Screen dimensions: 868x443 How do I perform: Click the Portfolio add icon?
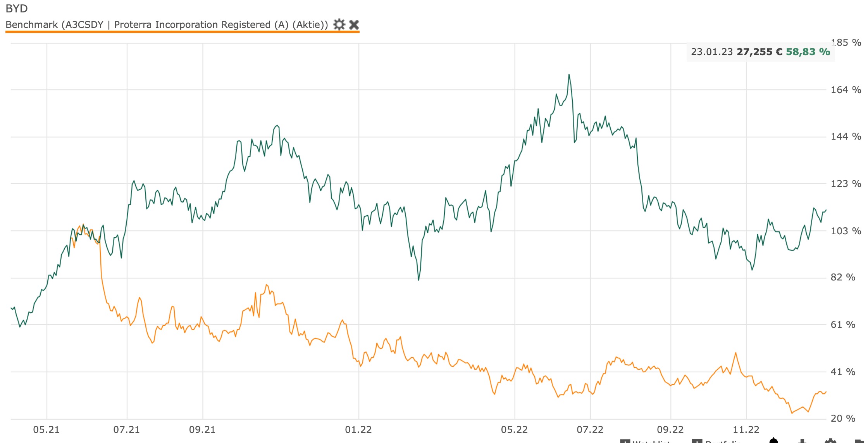point(697,441)
